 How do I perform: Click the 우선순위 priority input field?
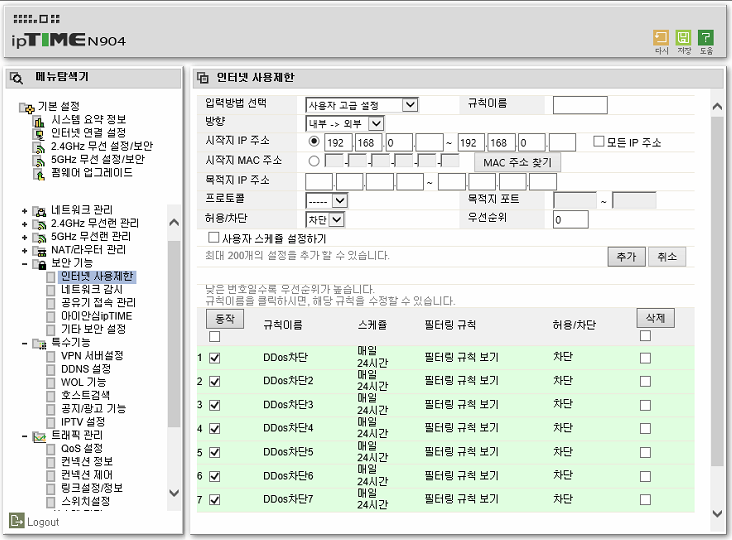tap(570, 219)
